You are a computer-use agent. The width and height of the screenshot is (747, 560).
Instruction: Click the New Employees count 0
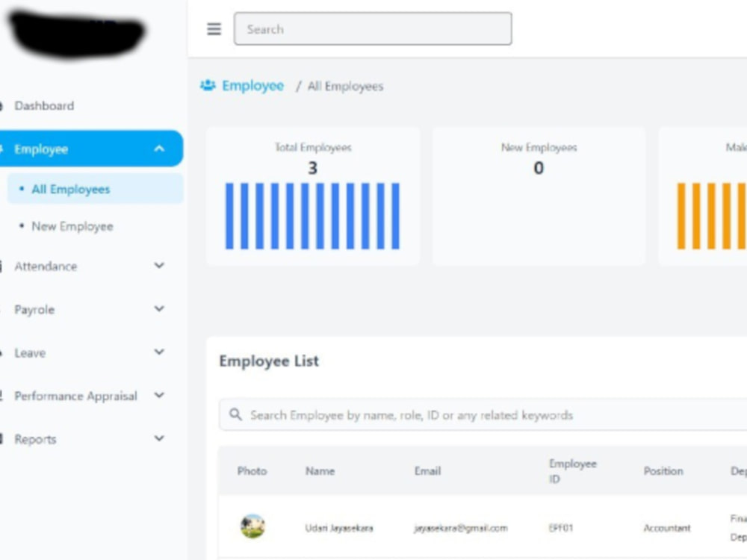click(x=539, y=167)
